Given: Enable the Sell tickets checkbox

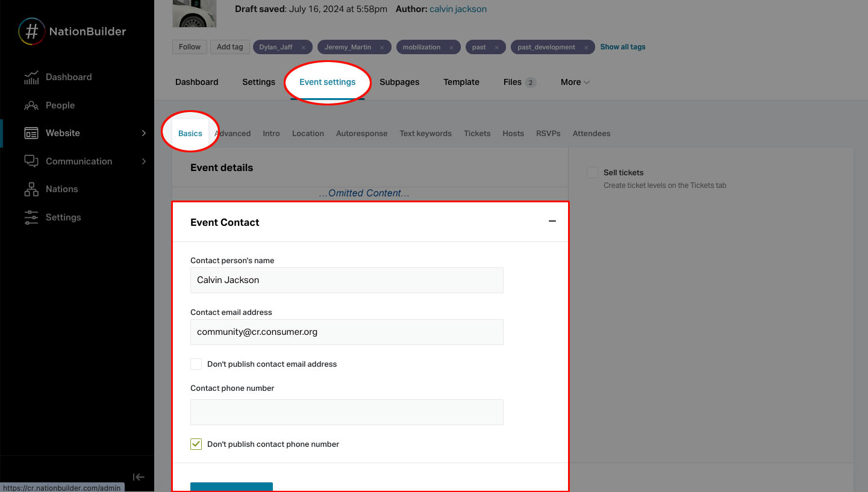Looking at the screenshot, I should coord(592,172).
